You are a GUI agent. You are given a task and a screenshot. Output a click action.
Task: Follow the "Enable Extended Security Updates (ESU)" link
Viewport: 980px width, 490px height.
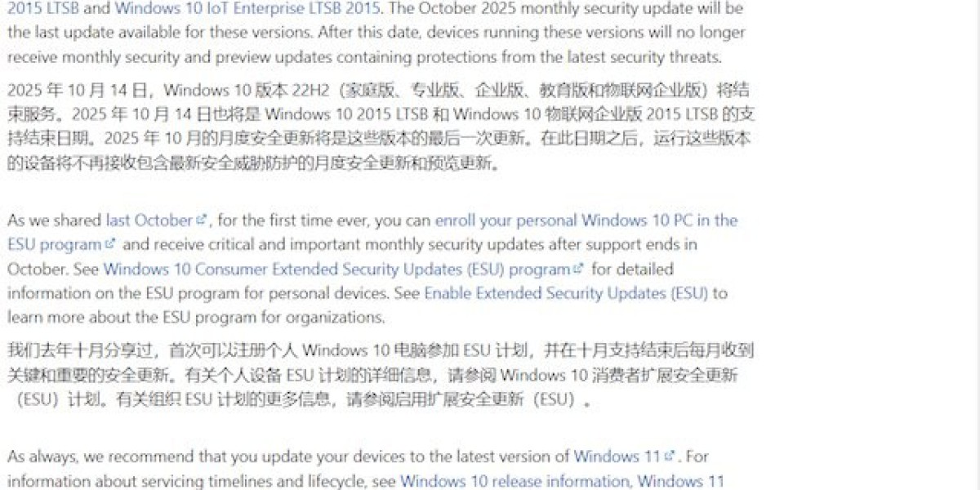point(565,293)
